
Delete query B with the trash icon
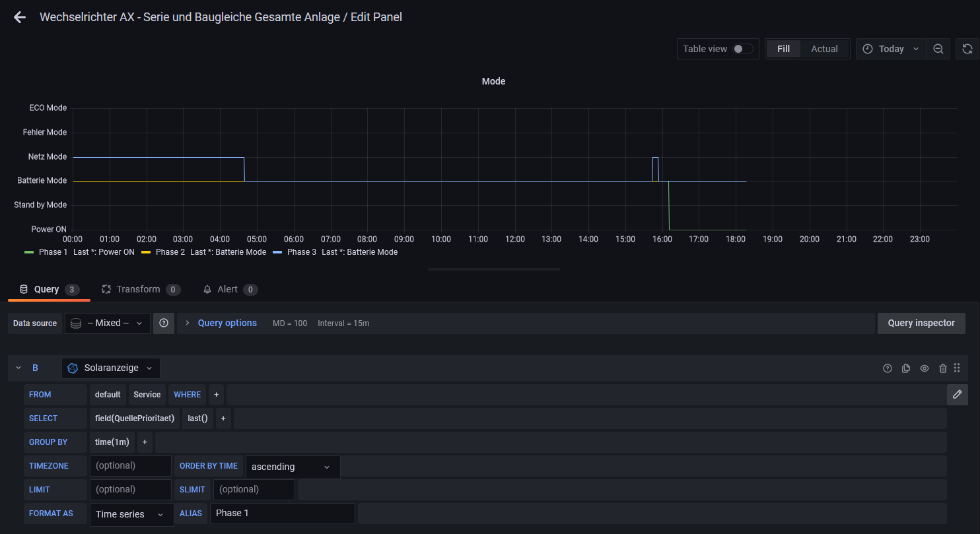point(943,368)
